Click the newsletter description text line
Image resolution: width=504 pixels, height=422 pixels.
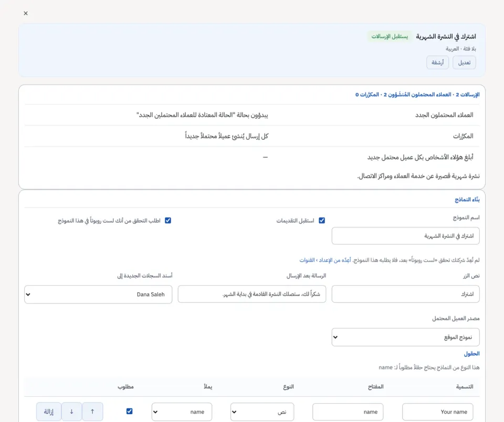click(x=418, y=176)
